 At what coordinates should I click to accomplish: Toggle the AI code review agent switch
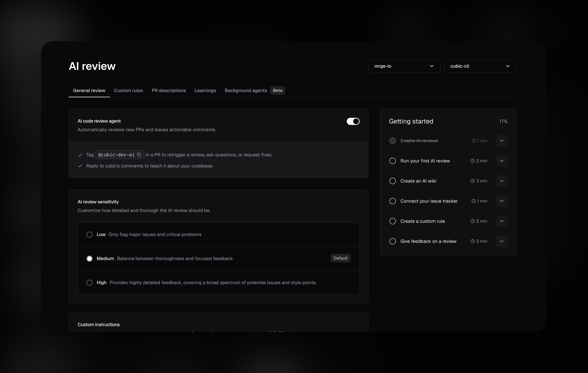(x=353, y=121)
